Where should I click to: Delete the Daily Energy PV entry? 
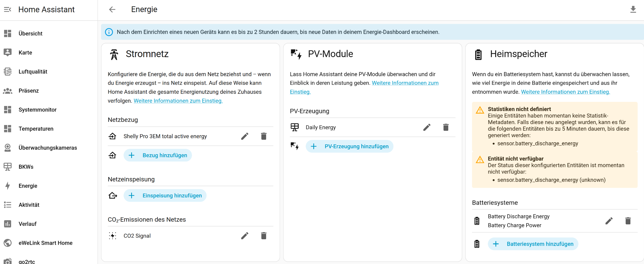coord(446,127)
